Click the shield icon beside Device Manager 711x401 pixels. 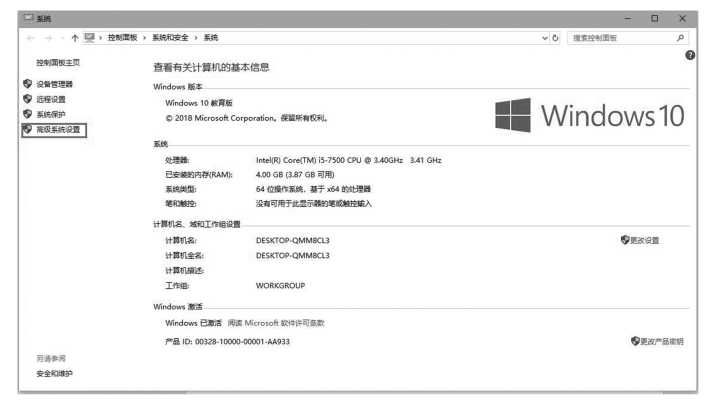click(x=27, y=83)
